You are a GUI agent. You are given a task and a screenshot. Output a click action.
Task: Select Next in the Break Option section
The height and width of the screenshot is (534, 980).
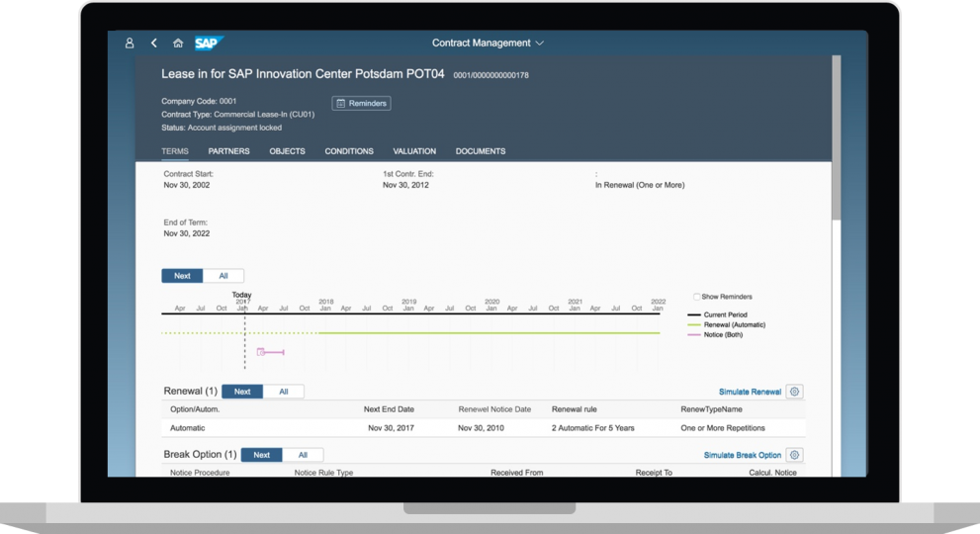tap(262, 455)
